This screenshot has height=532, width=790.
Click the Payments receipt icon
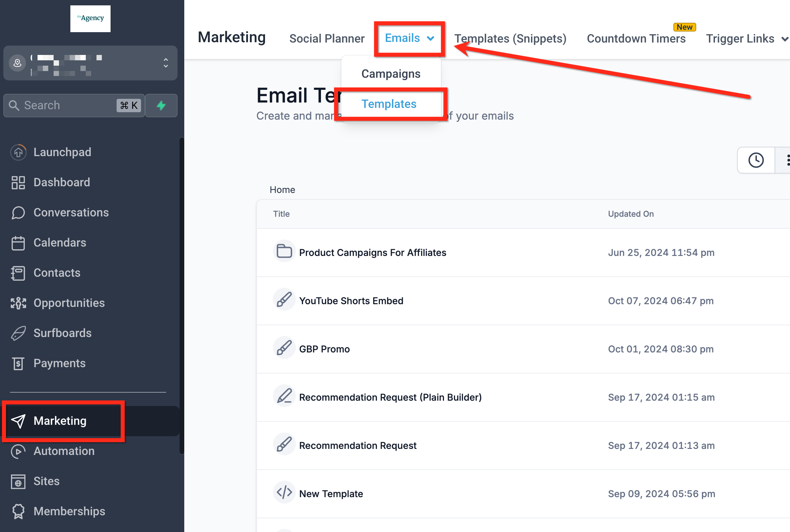18,363
